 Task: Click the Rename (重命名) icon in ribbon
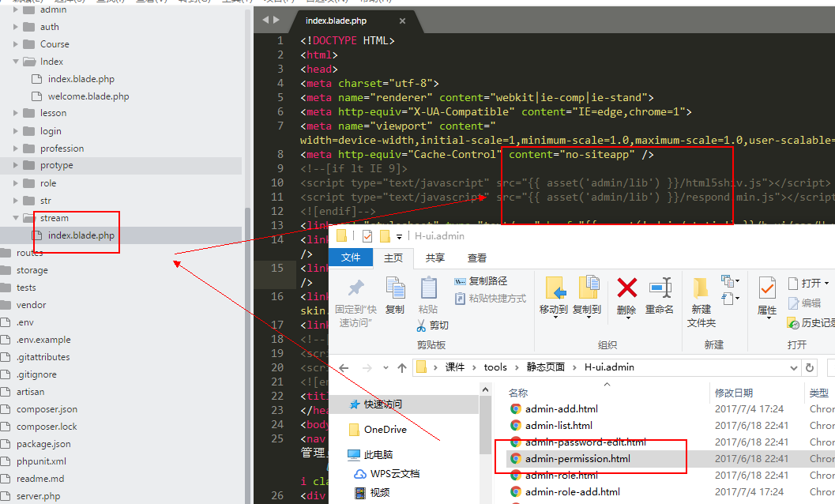[x=660, y=289]
